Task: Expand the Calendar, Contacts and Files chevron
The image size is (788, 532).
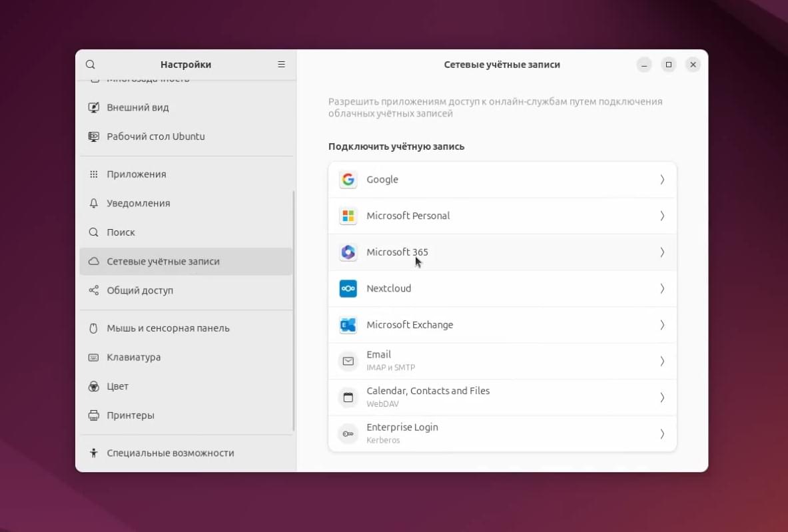Action: coord(662,398)
